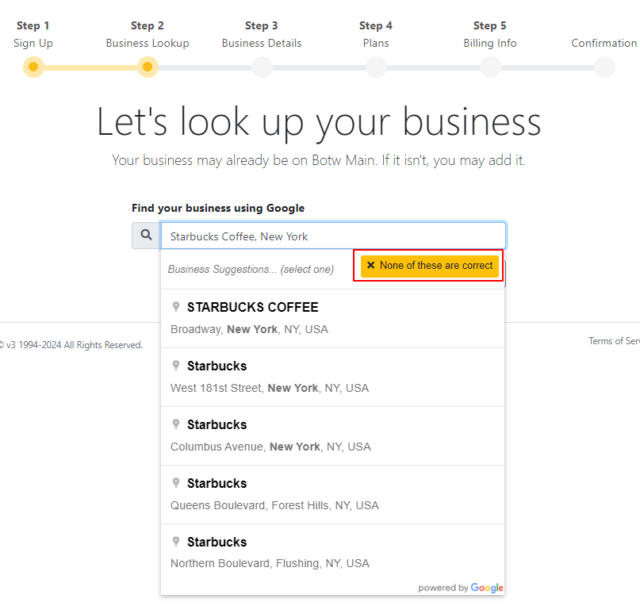
Task: Choose Starbucks on Columbus Avenue
Action: (333, 436)
